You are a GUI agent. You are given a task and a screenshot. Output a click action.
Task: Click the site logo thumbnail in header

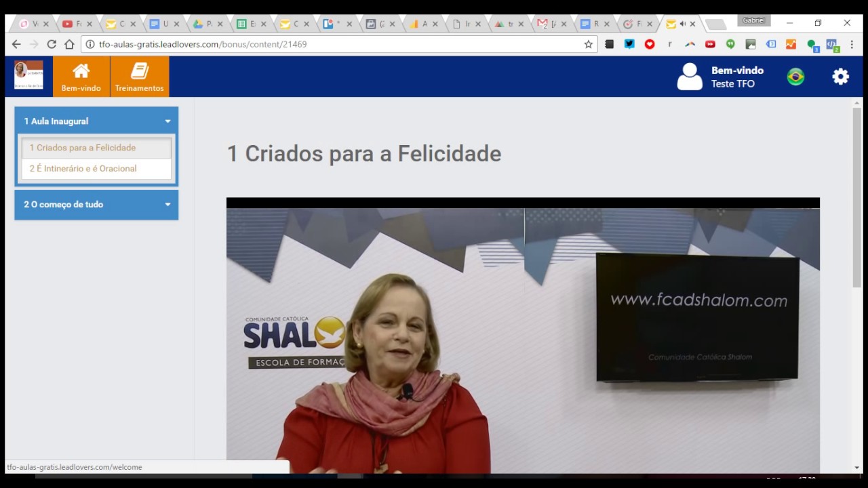(28, 75)
